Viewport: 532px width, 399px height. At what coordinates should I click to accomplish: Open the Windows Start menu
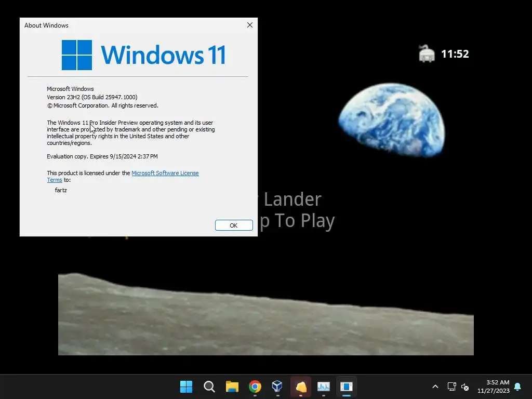pyautogui.click(x=186, y=387)
